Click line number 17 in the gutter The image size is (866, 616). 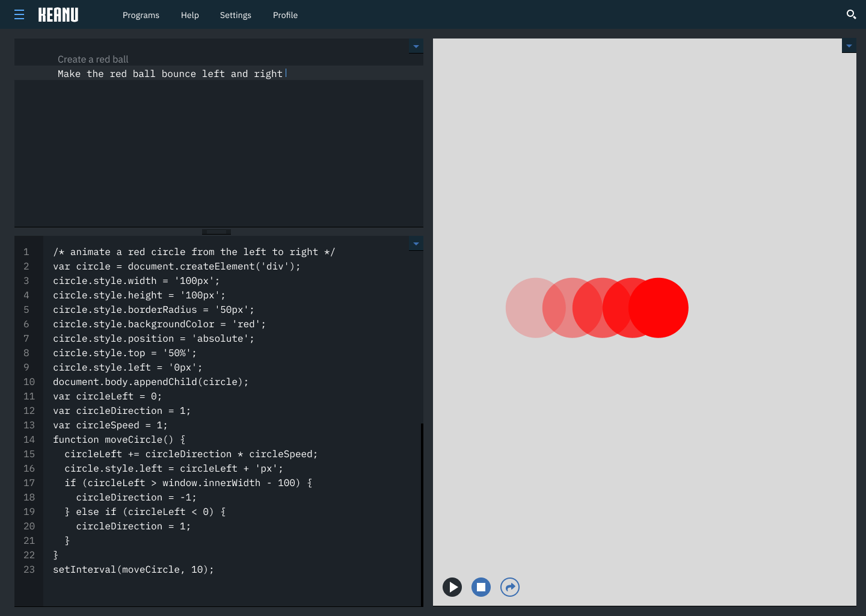(29, 483)
